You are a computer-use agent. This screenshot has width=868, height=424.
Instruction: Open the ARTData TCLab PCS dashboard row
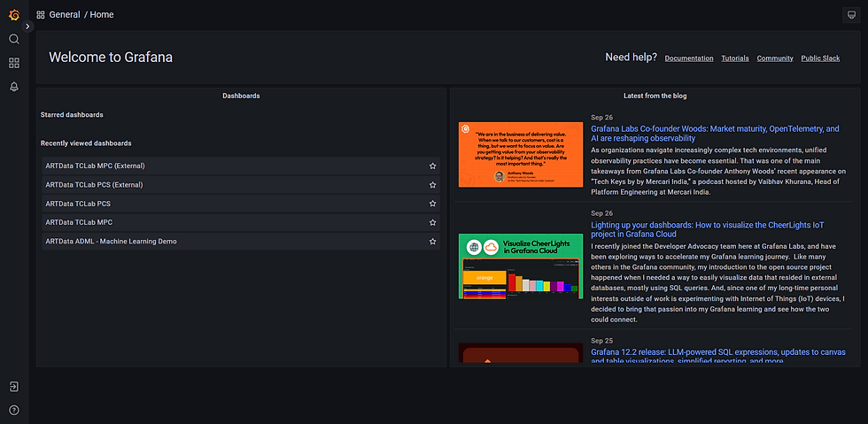pyautogui.click(x=241, y=204)
